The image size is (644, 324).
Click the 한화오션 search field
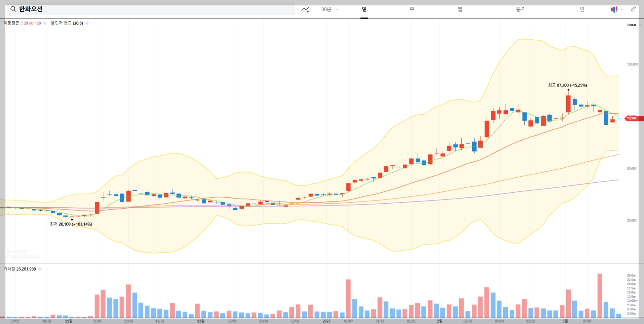point(151,9)
